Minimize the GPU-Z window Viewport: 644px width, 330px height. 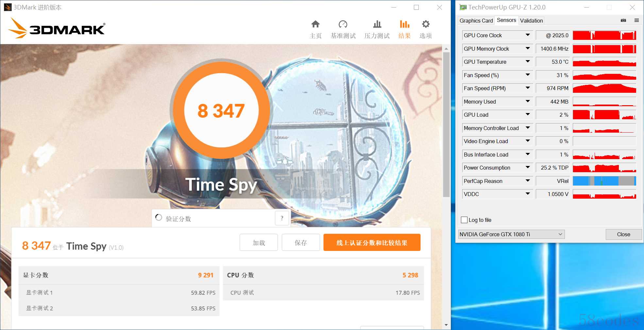tap(587, 7)
